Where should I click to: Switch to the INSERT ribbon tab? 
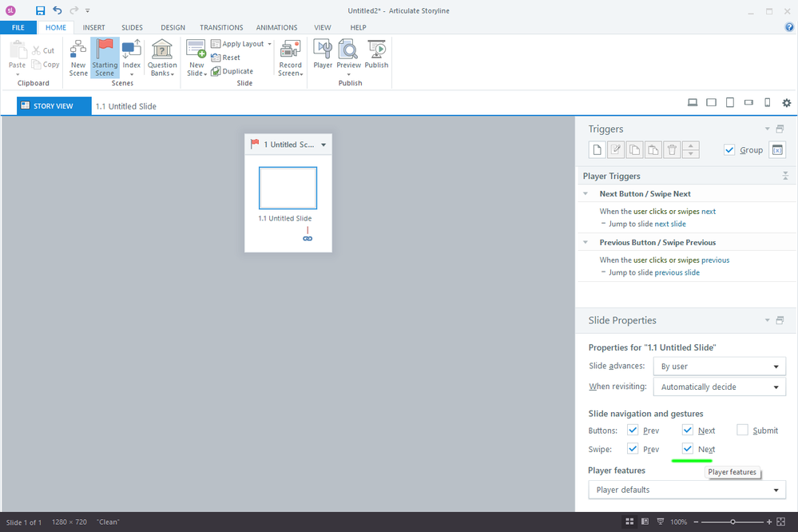(93, 27)
